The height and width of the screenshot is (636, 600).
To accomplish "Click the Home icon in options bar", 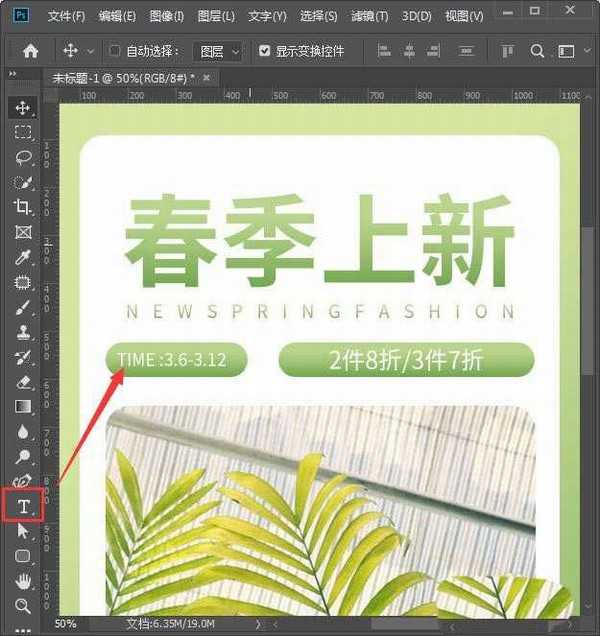I will tap(30, 51).
